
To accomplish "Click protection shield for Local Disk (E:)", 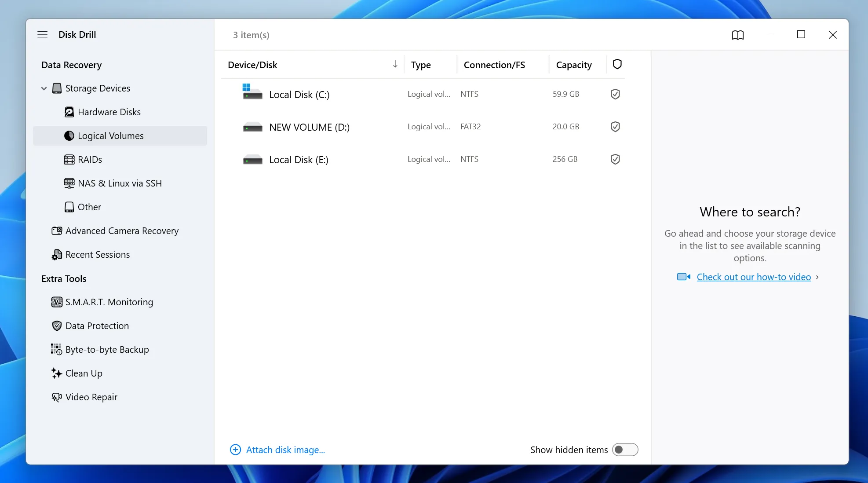I will [x=615, y=159].
